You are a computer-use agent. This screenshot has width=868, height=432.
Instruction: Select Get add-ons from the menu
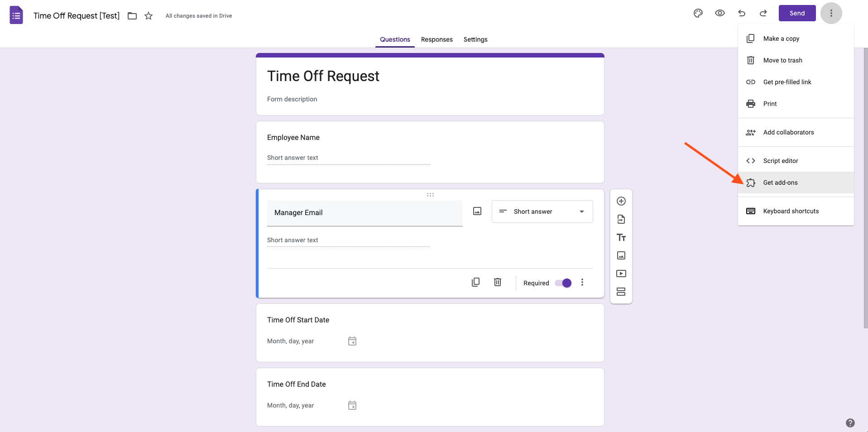click(x=780, y=182)
